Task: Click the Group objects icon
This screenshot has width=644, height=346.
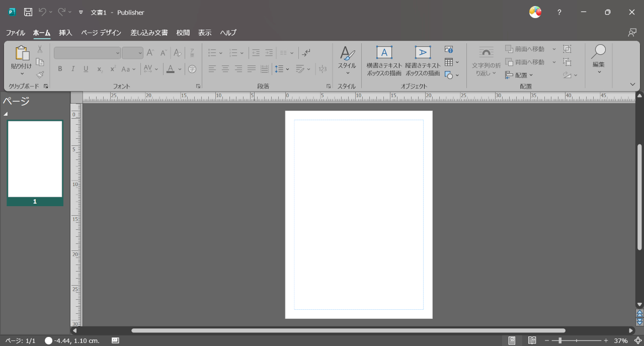Action: point(567,49)
